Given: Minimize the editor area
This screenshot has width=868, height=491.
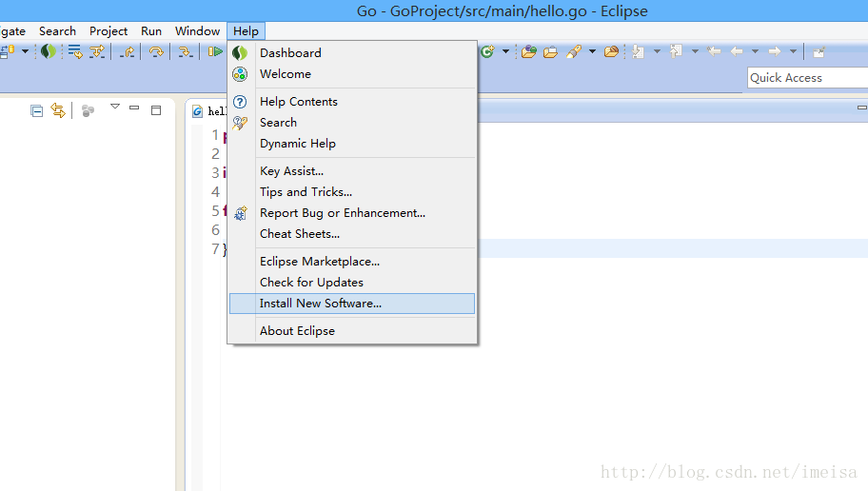Looking at the screenshot, I should [862, 108].
